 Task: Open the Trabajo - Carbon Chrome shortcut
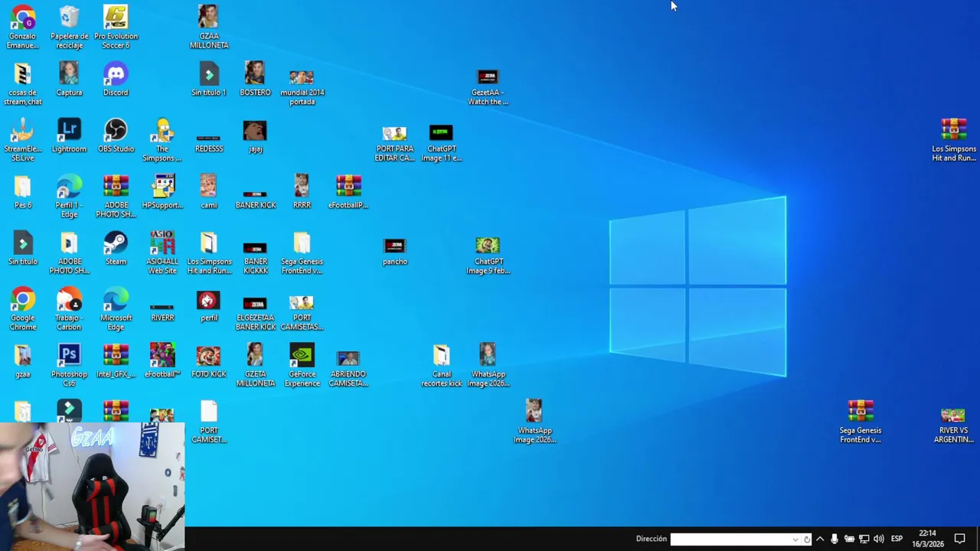[x=69, y=309]
